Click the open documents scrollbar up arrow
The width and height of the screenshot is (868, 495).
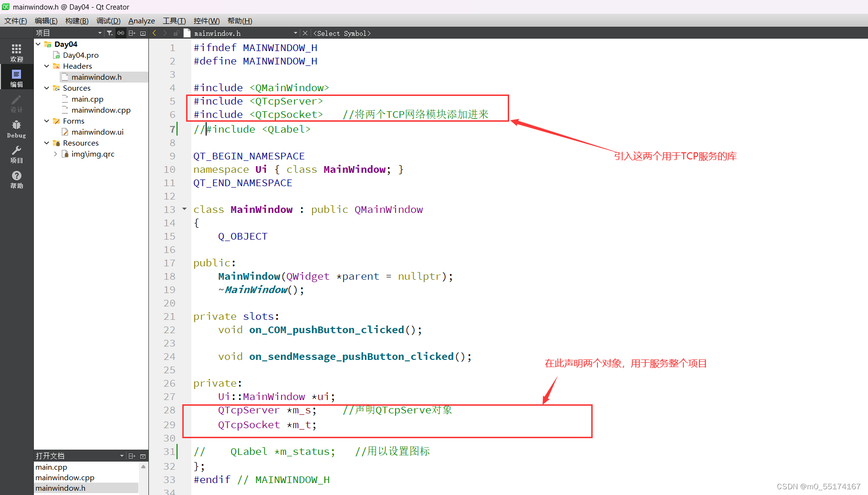click(x=143, y=467)
